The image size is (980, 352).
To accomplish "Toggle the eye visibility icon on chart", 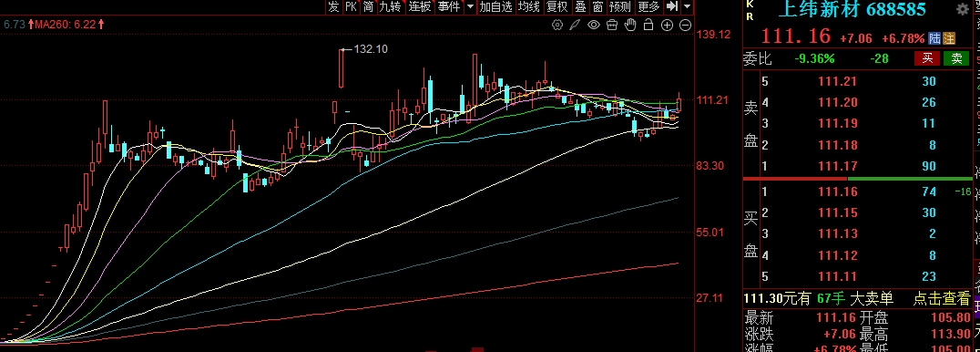I will click(x=594, y=25).
